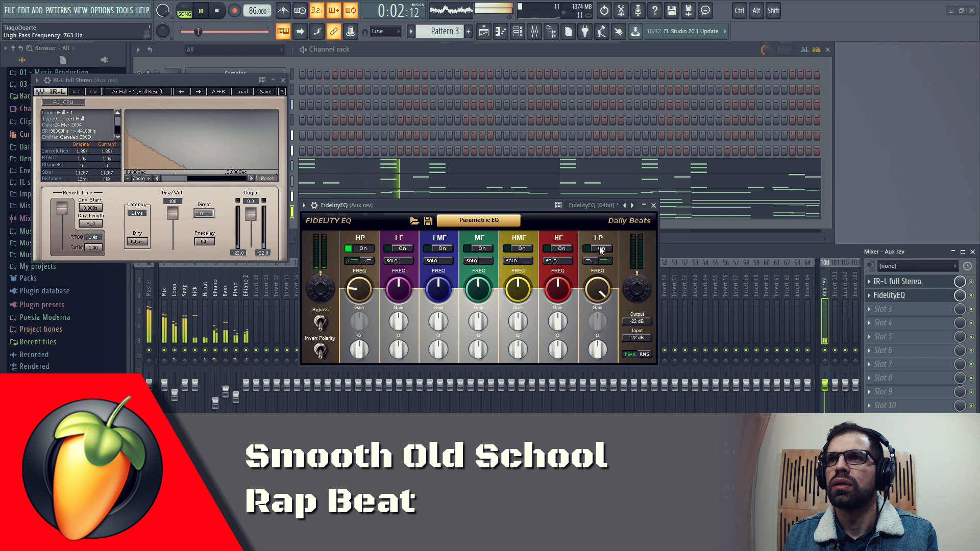This screenshot has height=551, width=980.
Task: Click the record button
Action: [234, 10]
